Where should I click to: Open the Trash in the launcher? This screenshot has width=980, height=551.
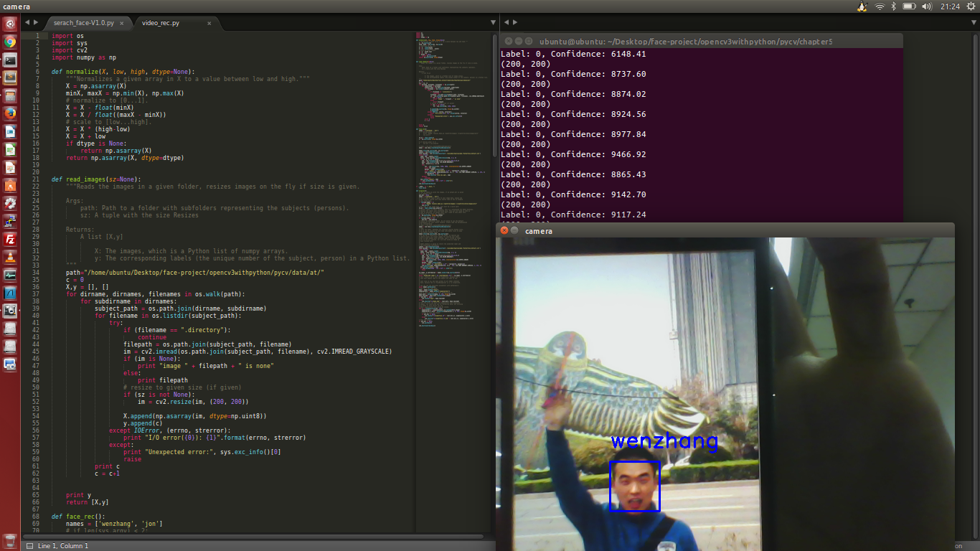[10, 540]
